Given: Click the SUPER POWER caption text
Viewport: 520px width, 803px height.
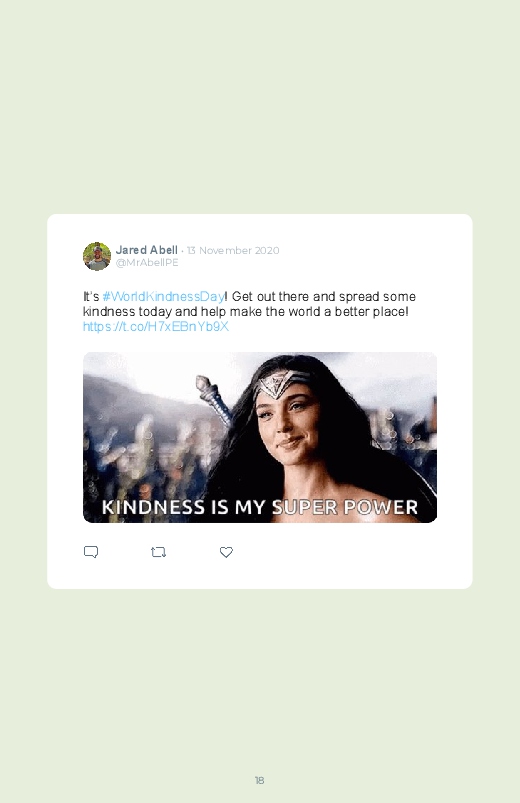Looking at the screenshot, I should point(344,507).
